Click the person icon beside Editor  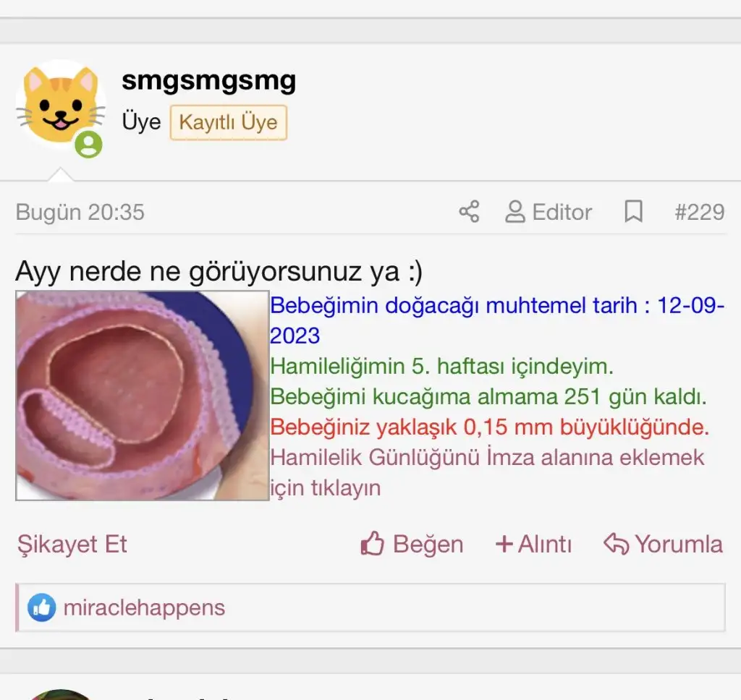pos(515,212)
